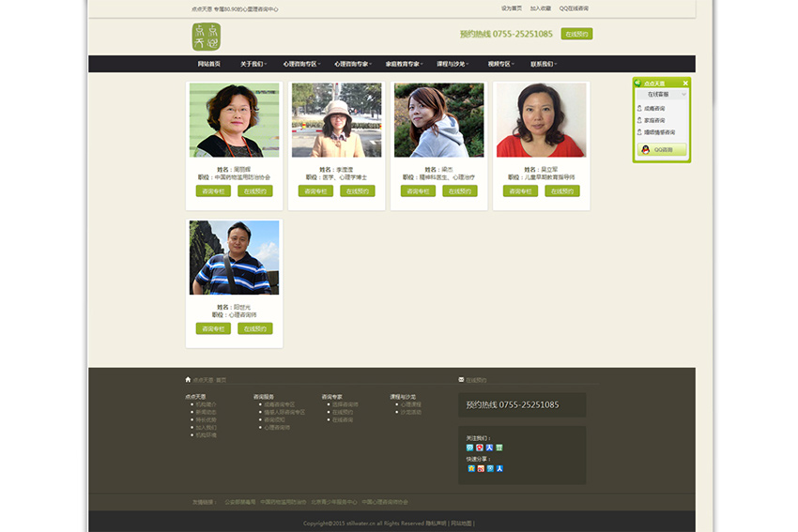The image size is (798, 532).
Task: Click 咨询专栏 button under first consultant
Action: tap(212, 191)
